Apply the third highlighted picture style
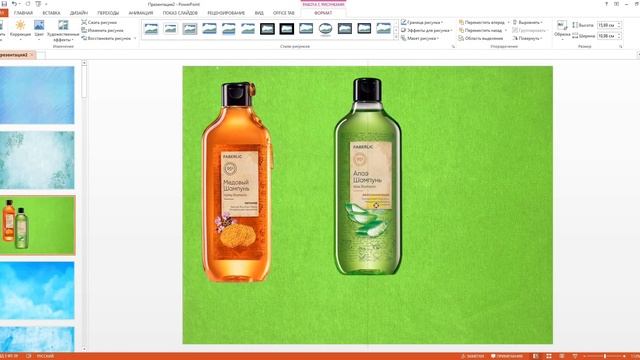 point(190,29)
